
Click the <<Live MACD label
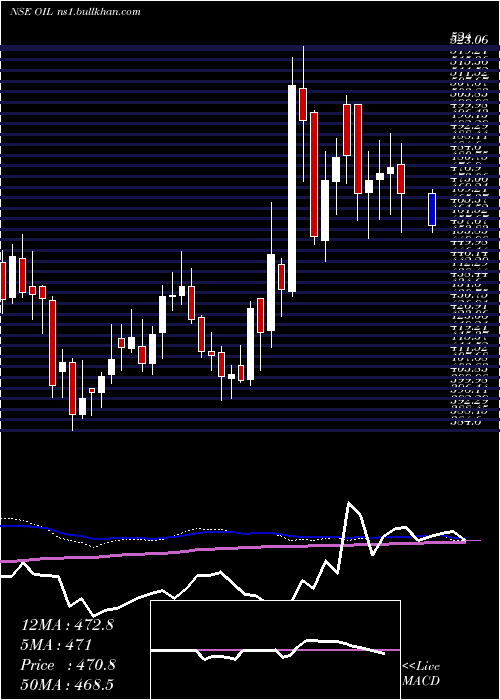point(421,673)
